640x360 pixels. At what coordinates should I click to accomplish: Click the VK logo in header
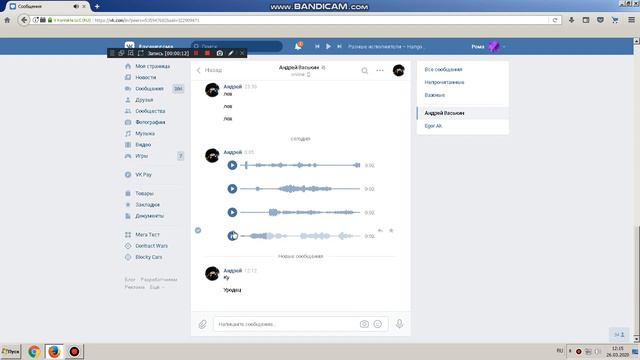click(x=129, y=46)
